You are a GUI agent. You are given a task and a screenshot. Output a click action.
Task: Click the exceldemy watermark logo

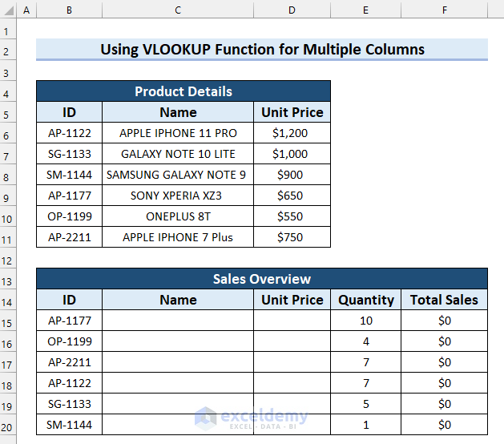click(206, 417)
